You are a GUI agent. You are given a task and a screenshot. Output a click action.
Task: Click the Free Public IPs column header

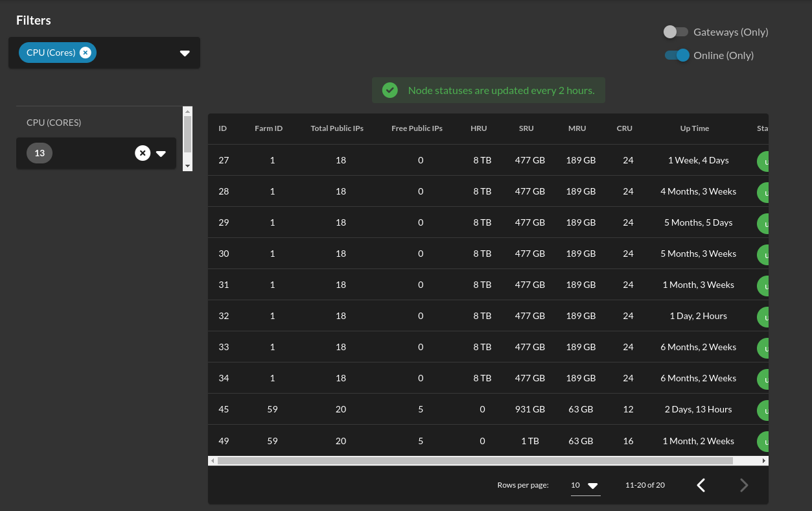pos(417,128)
